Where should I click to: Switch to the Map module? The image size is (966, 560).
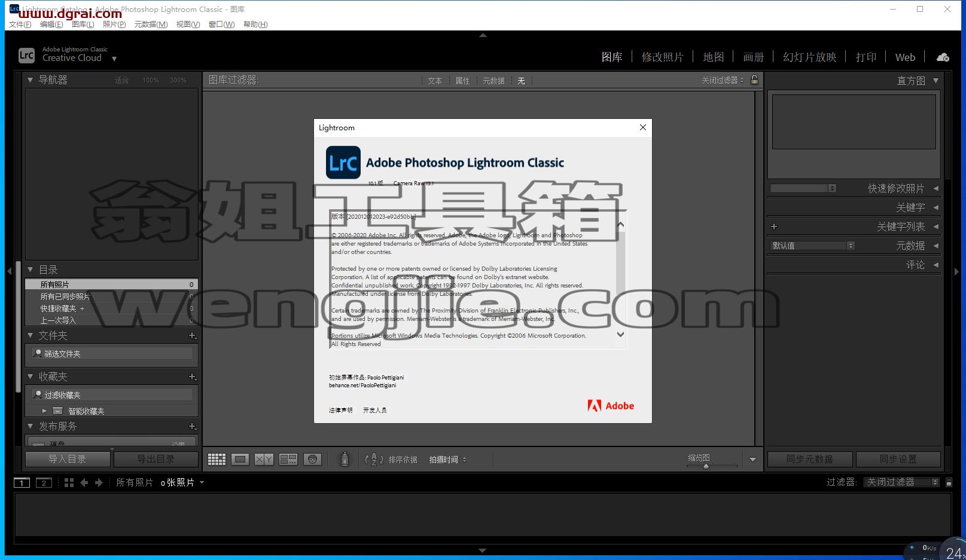[x=713, y=57]
